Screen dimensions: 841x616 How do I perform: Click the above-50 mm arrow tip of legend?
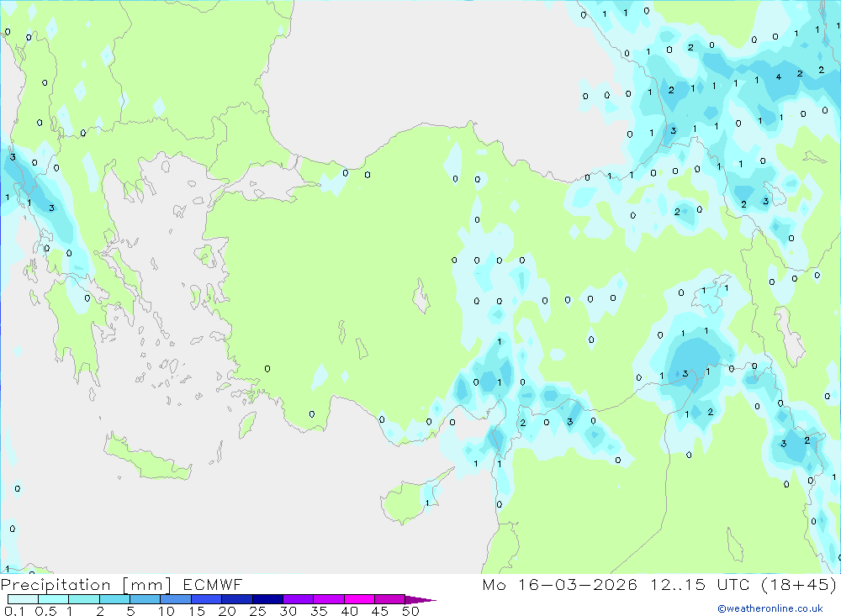pos(420,600)
